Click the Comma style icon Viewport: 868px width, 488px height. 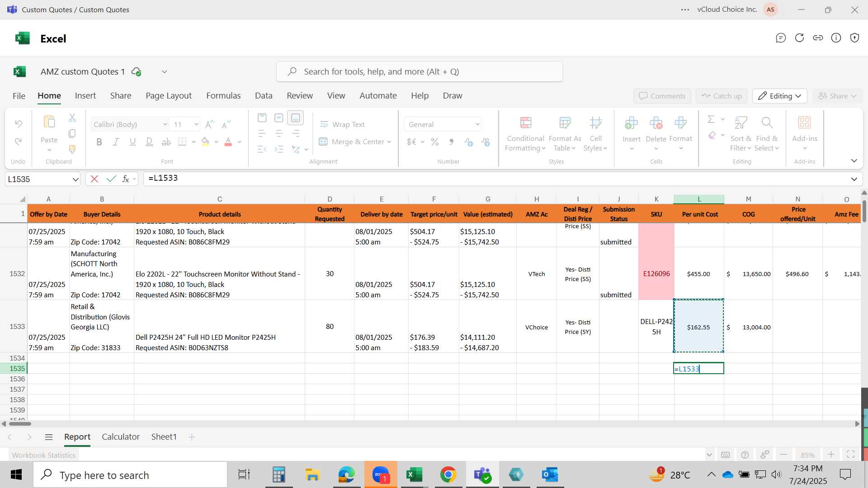(x=451, y=142)
